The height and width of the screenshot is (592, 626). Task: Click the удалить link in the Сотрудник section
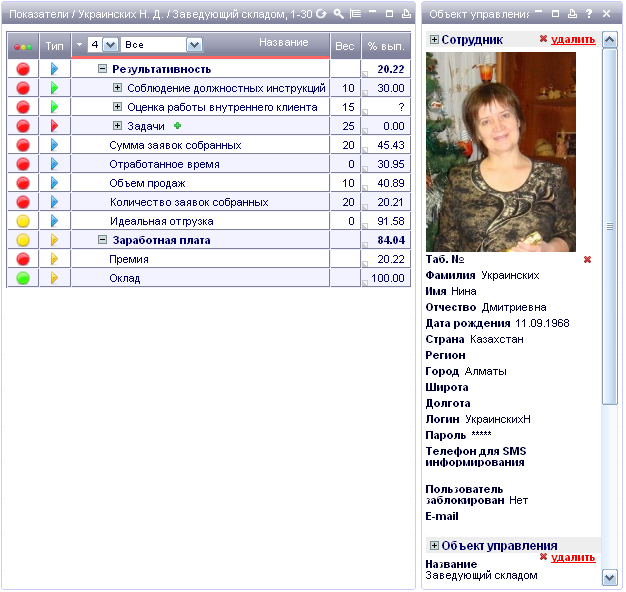573,40
